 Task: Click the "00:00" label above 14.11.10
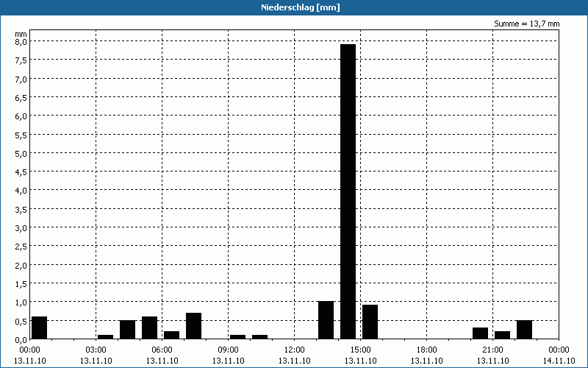point(559,350)
